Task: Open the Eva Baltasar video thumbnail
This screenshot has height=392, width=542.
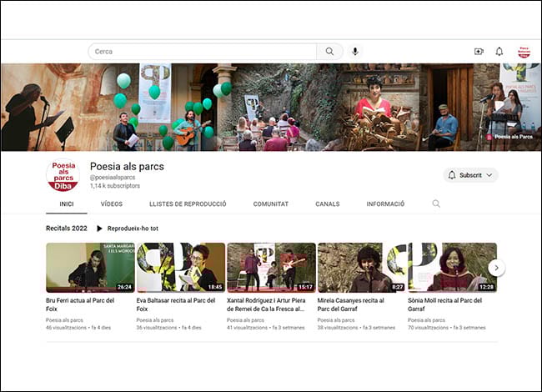Action: click(x=181, y=268)
